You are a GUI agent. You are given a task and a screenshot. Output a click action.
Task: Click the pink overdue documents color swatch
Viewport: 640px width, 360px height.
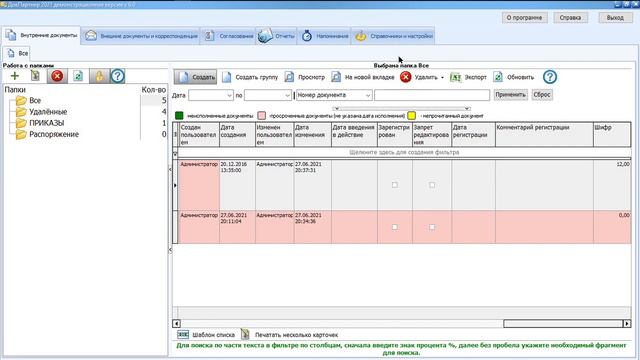pos(262,116)
